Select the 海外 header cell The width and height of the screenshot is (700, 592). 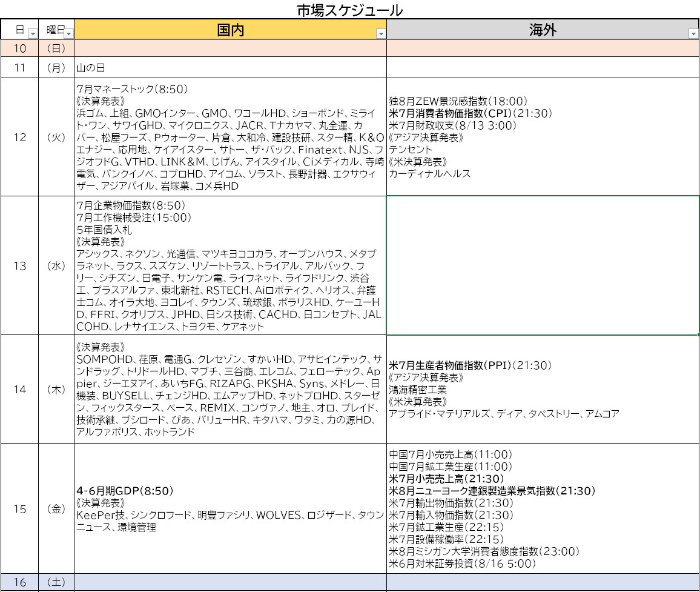(543, 30)
